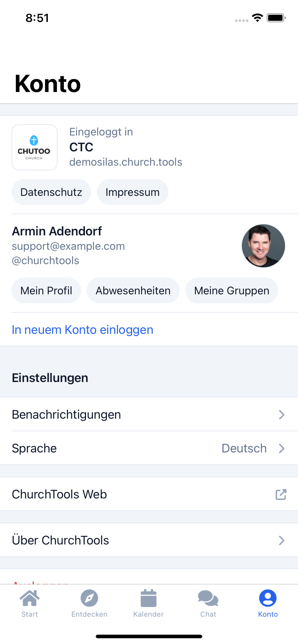The height and width of the screenshot is (644, 298).
Task: Tap the Start home icon
Action: tap(30, 598)
